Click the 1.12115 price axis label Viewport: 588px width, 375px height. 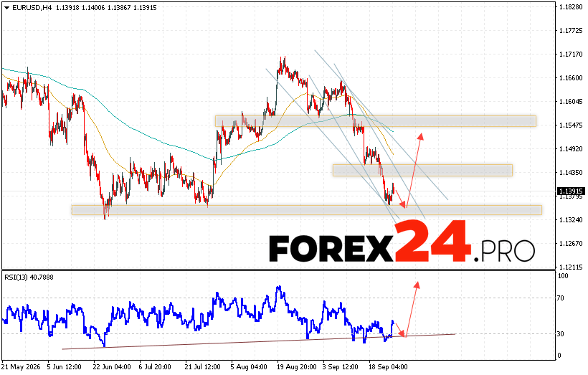coord(571,267)
